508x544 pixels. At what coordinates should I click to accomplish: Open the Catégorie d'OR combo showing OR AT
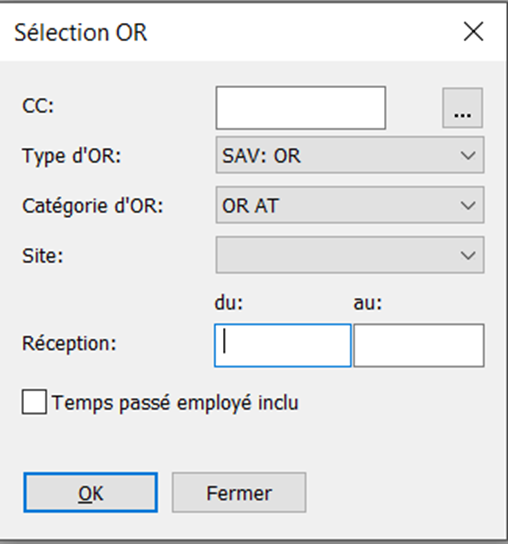(350, 205)
